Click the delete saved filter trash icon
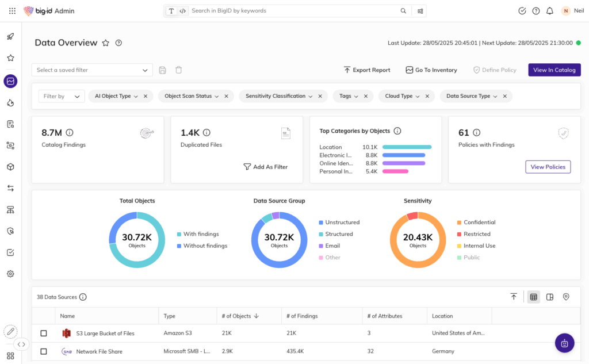 (179, 70)
